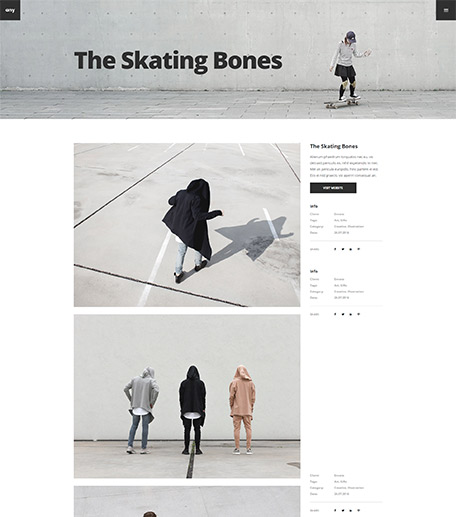Screen dimensions: 456x517
Task: Click the Tags value in first Info block
Action: pyautogui.click(x=341, y=220)
